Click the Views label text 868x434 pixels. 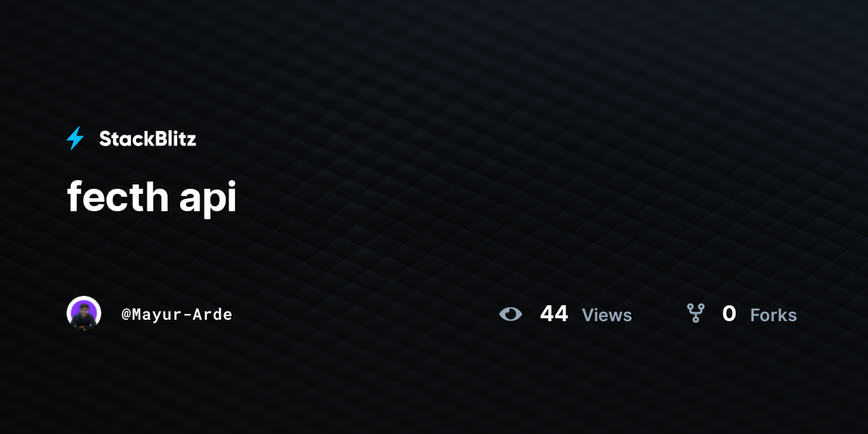[x=607, y=315]
